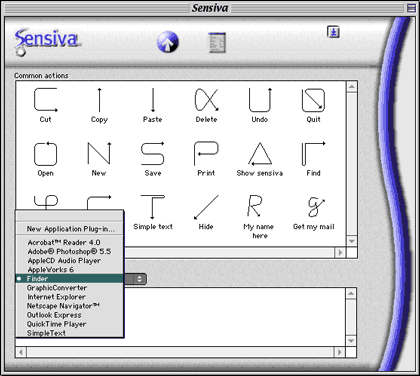Select the Delete gesture icon
The image size is (420, 376).
coord(206,100)
